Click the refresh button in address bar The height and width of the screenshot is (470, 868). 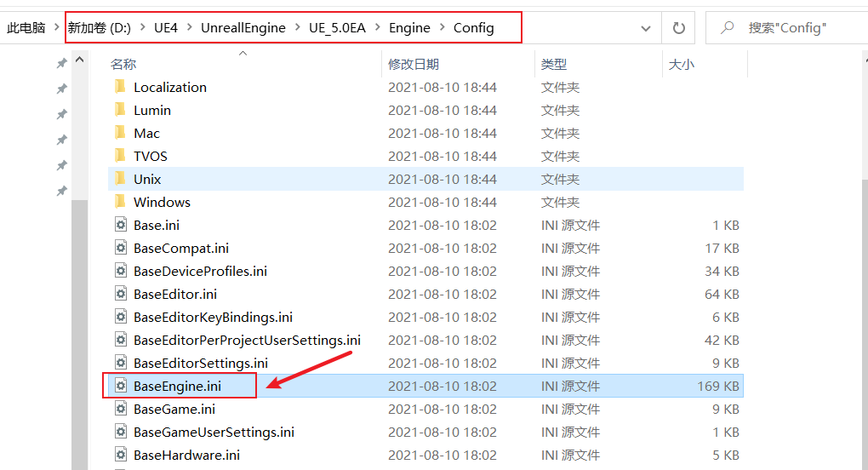tap(679, 28)
